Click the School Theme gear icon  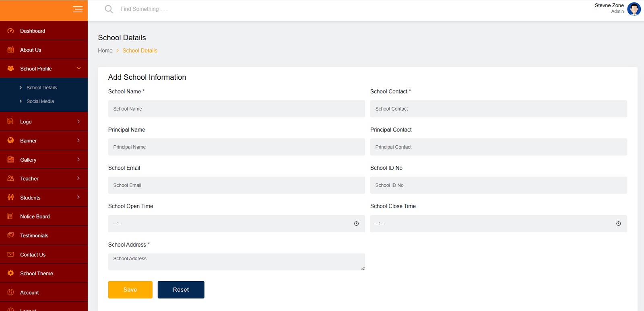pos(11,273)
